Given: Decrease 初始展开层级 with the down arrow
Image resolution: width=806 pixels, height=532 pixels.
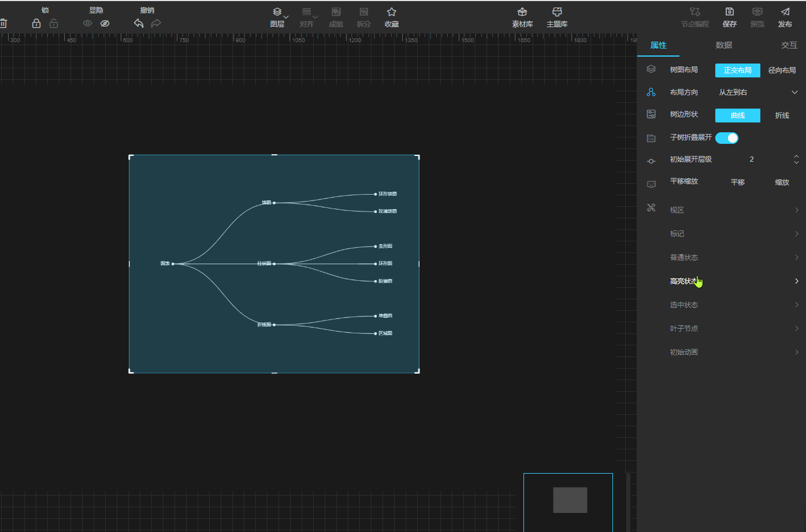Looking at the screenshot, I should pos(796,163).
